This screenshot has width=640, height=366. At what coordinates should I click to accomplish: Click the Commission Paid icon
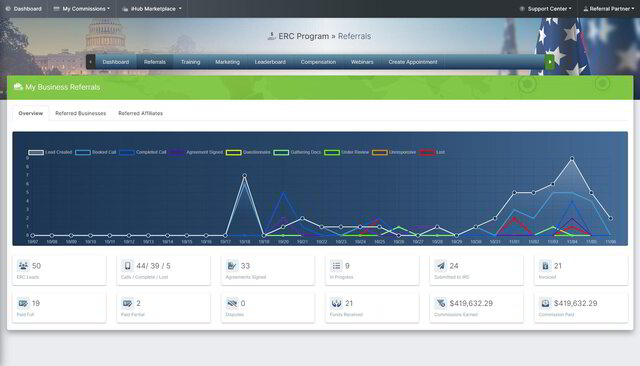[x=545, y=303]
